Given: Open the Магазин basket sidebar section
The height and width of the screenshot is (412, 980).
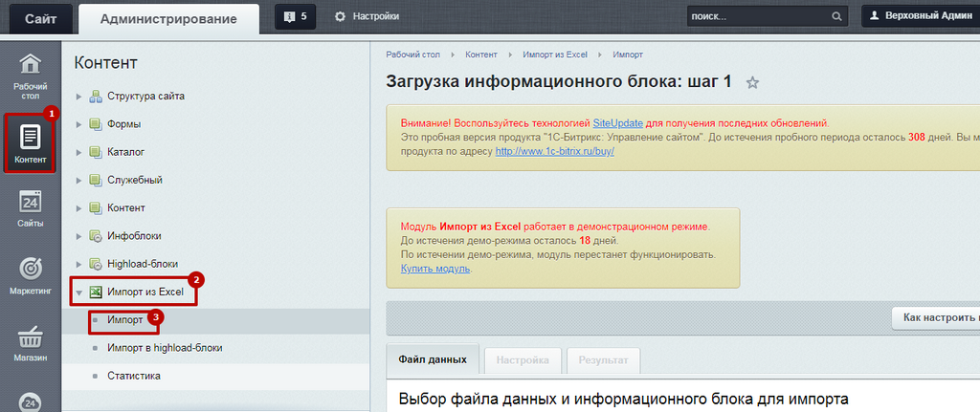Looking at the screenshot, I should 31,343.
